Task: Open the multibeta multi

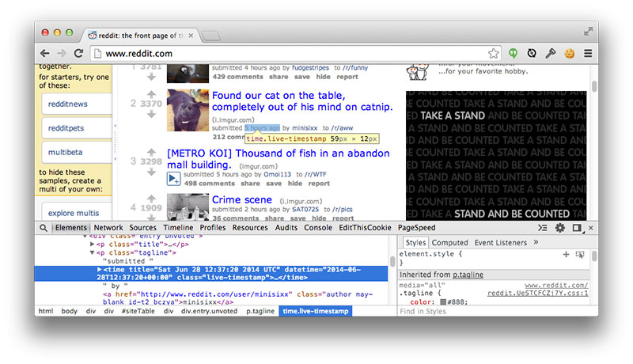Action: [x=77, y=153]
